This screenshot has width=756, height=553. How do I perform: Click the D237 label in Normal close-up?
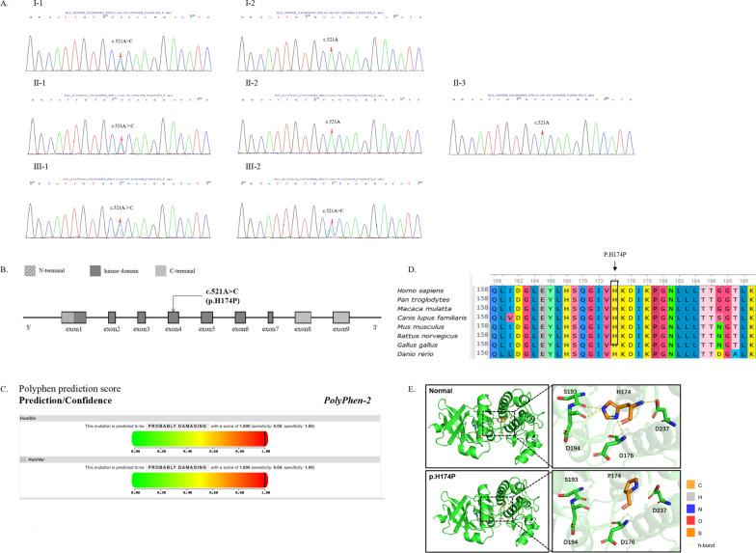click(x=661, y=429)
